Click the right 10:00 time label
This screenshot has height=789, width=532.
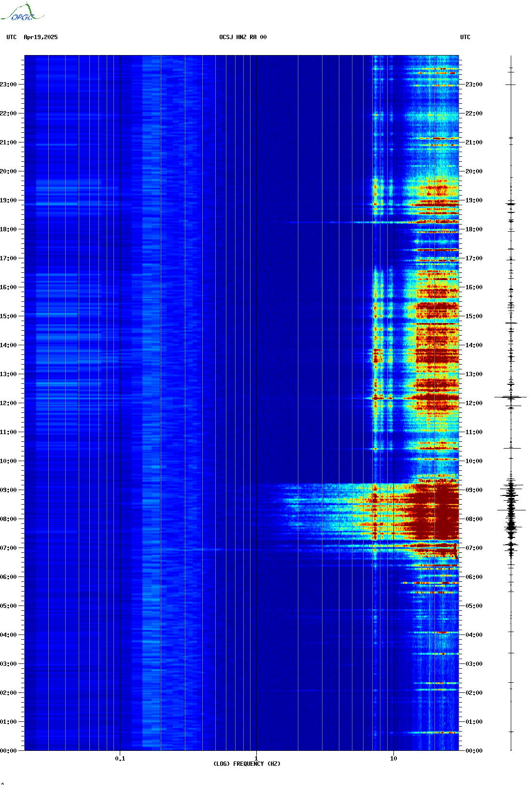click(x=474, y=461)
